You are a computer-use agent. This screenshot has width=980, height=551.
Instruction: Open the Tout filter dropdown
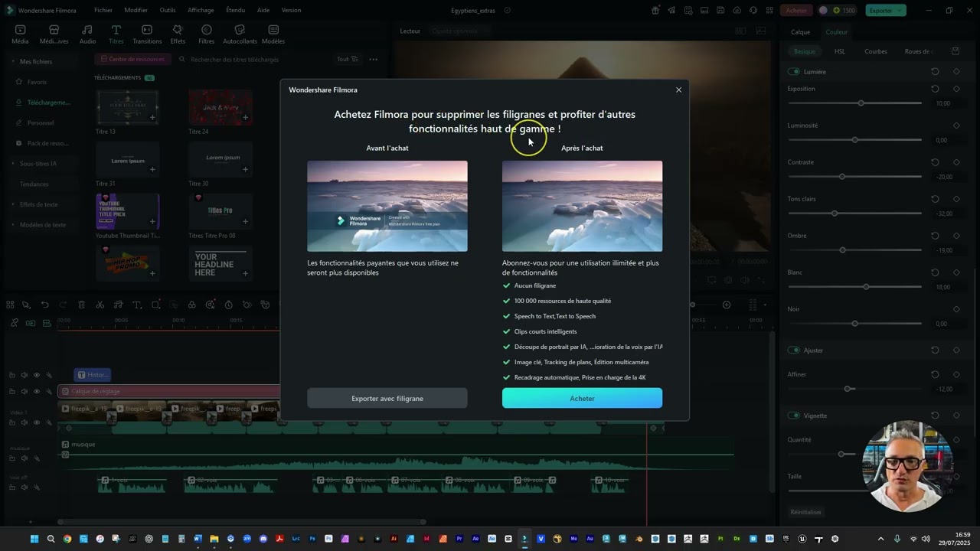(346, 59)
